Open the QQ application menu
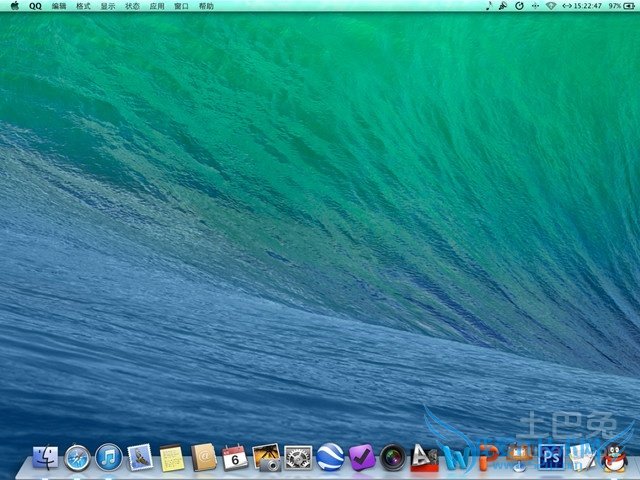 [36, 6]
